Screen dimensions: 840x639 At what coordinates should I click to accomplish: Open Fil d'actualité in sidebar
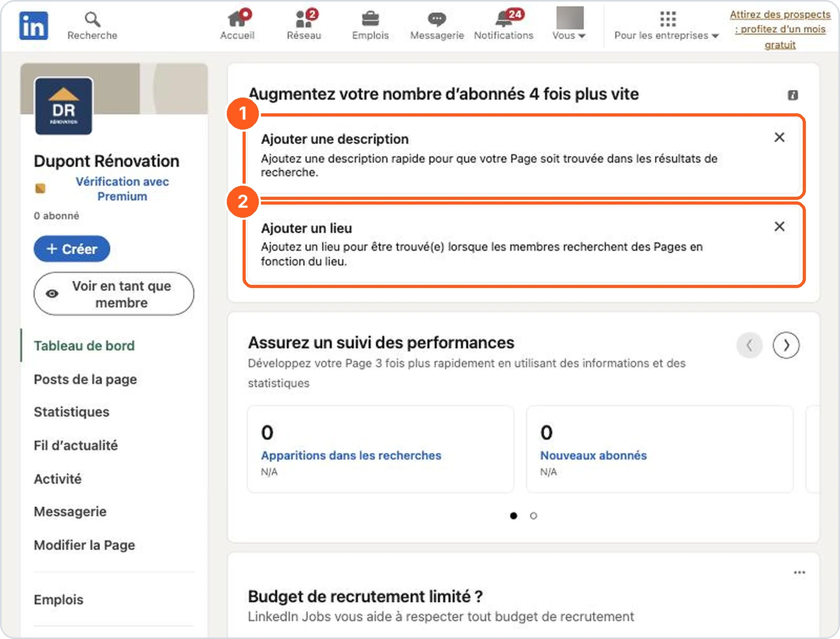pyautogui.click(x=76, y=445)
